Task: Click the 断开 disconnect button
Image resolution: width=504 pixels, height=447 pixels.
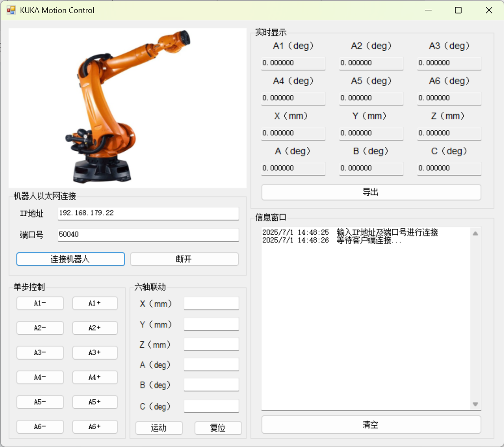Action: tap(184, 259)
